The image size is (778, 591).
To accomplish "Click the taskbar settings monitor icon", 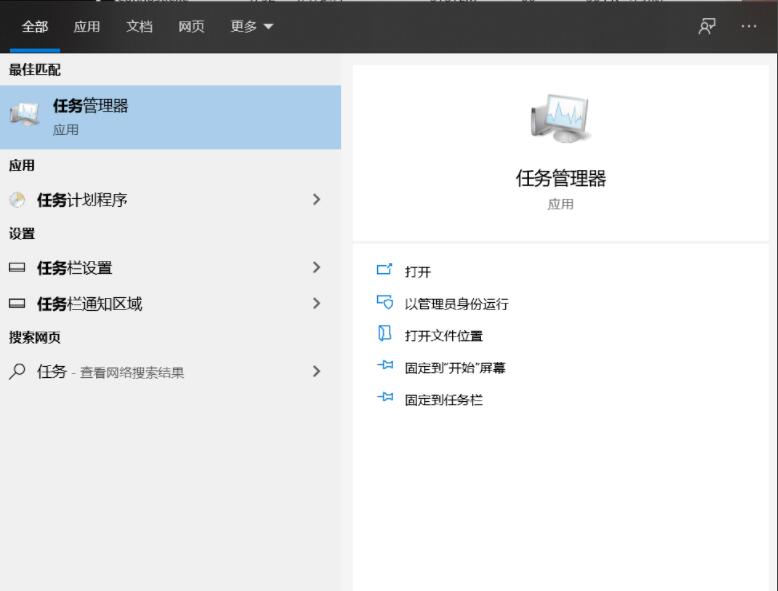I will (17, 268).
